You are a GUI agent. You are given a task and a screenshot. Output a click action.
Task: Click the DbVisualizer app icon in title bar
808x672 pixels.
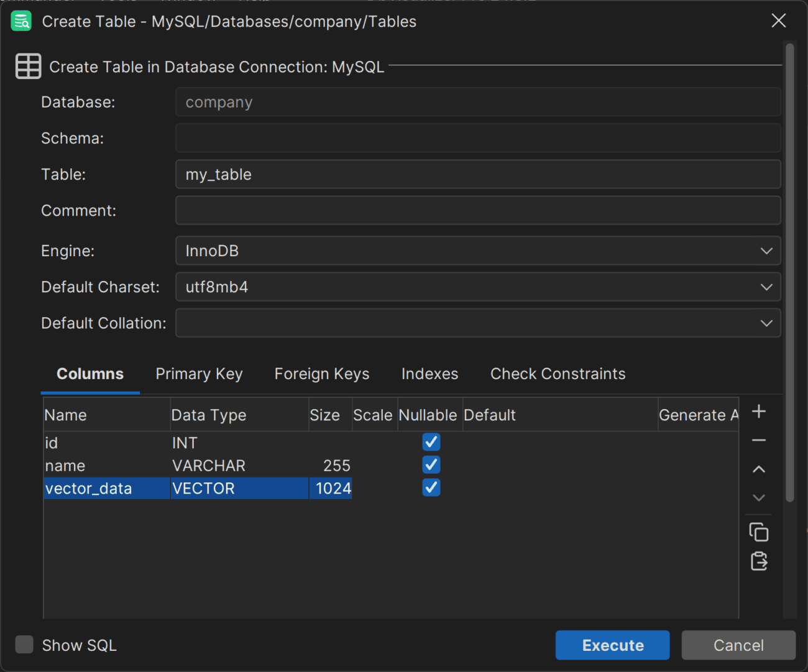(x=21, y=21)
